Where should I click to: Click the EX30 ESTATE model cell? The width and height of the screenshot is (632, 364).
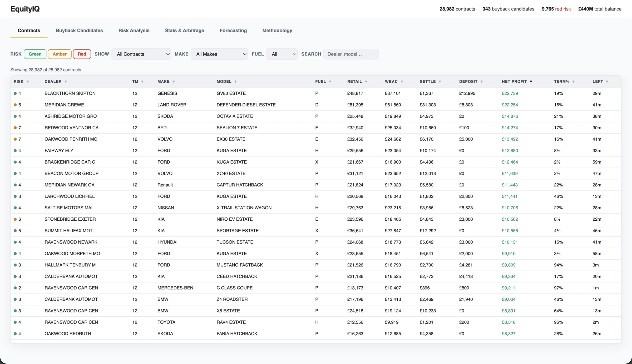(x=231, y=139)
